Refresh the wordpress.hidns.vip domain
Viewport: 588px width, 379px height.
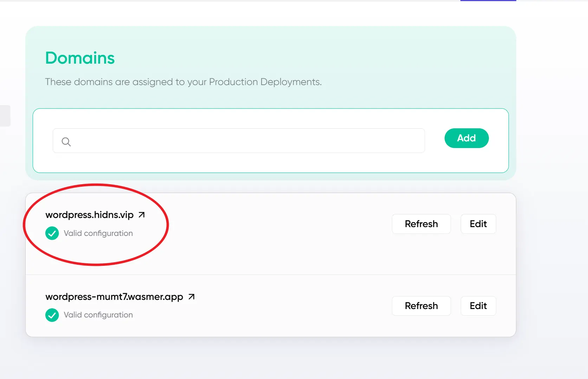coord(421,224)
